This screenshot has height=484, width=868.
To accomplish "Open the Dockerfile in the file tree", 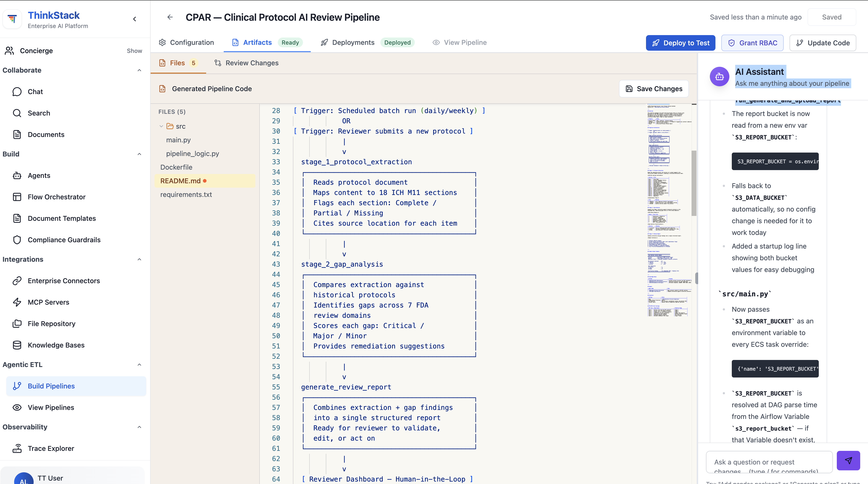I will (176, 167).
